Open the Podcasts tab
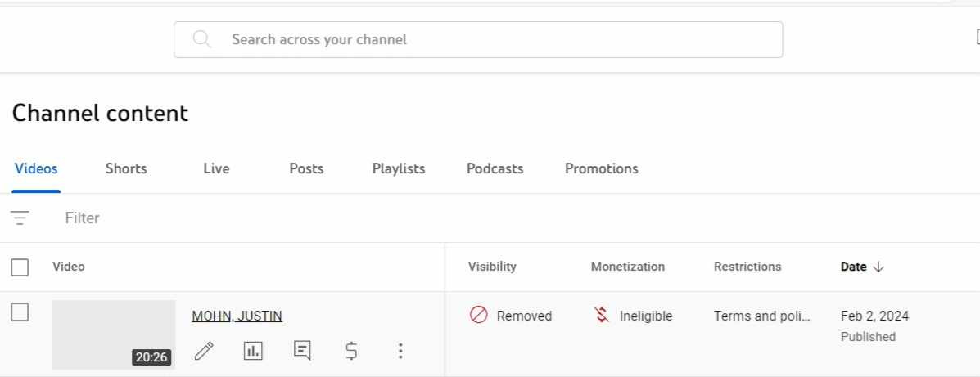 pyautogui.click(x=495, y=168)
